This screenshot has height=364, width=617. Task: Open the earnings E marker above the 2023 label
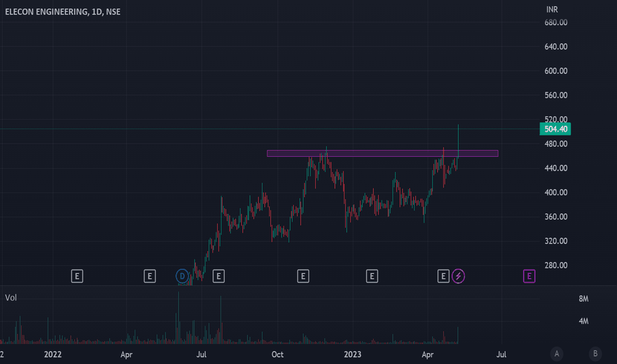tap(372, 276)
